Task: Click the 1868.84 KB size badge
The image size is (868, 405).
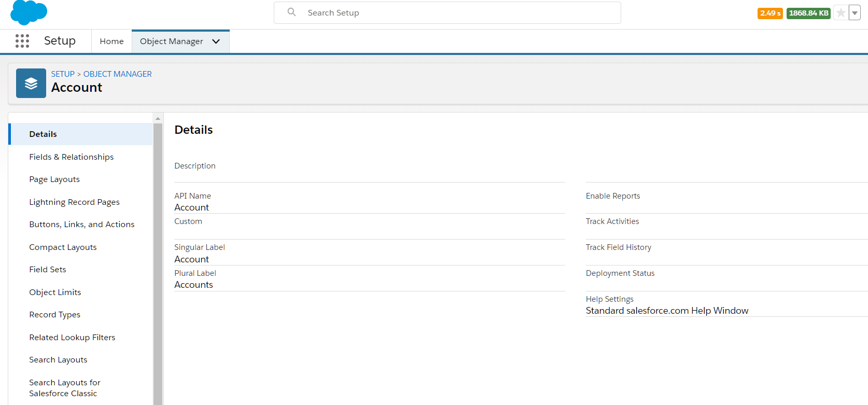Action: (x=808, y=13)
